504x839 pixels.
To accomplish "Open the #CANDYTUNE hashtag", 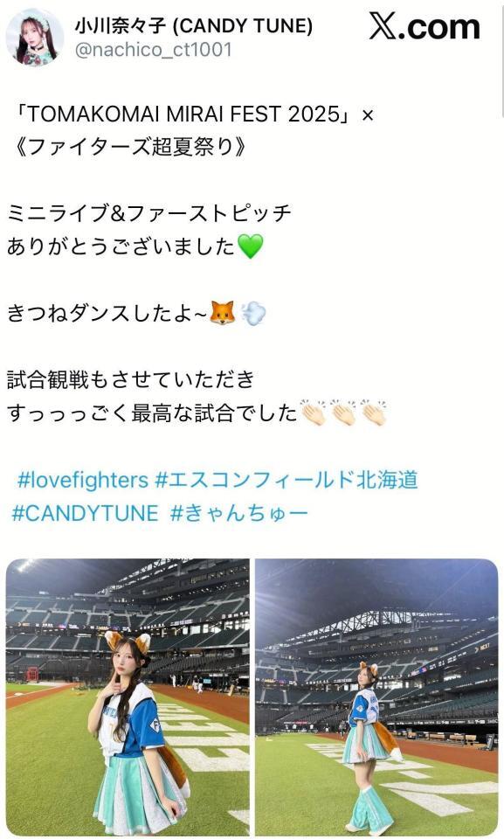I will pos(85,513).
